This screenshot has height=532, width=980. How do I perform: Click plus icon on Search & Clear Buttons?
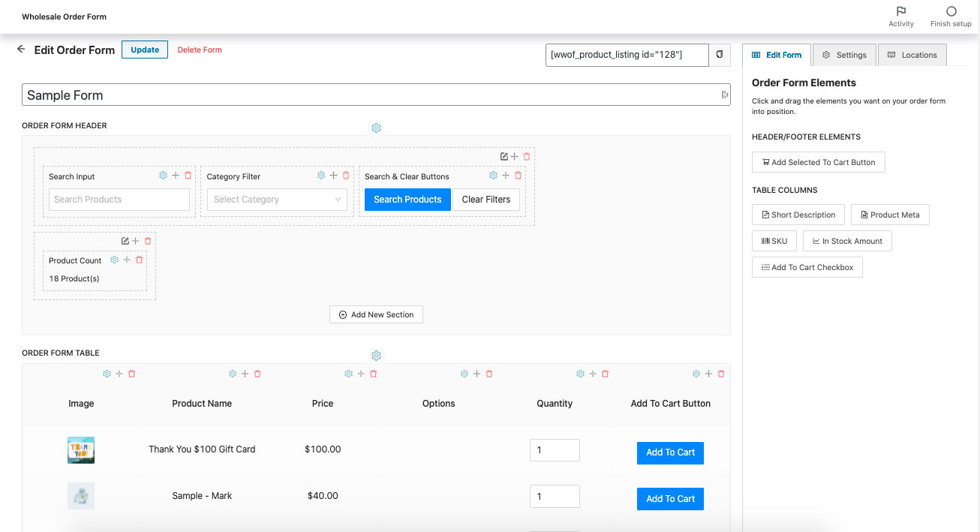point(506,176)
